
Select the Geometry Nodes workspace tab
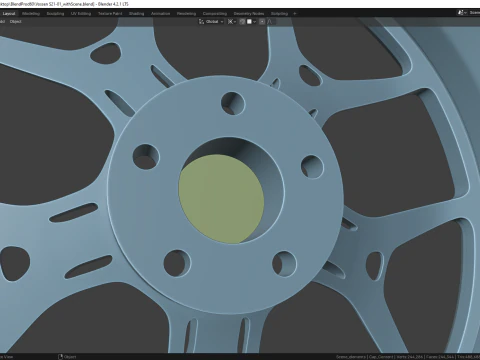click(249, 14)
